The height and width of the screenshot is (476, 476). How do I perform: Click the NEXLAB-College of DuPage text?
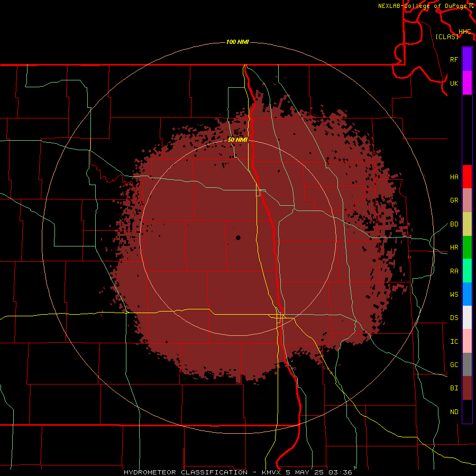tap(422, 6)
